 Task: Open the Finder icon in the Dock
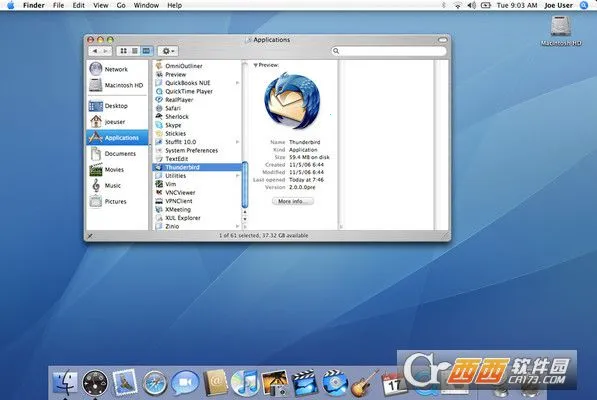(x=65, y=383)
